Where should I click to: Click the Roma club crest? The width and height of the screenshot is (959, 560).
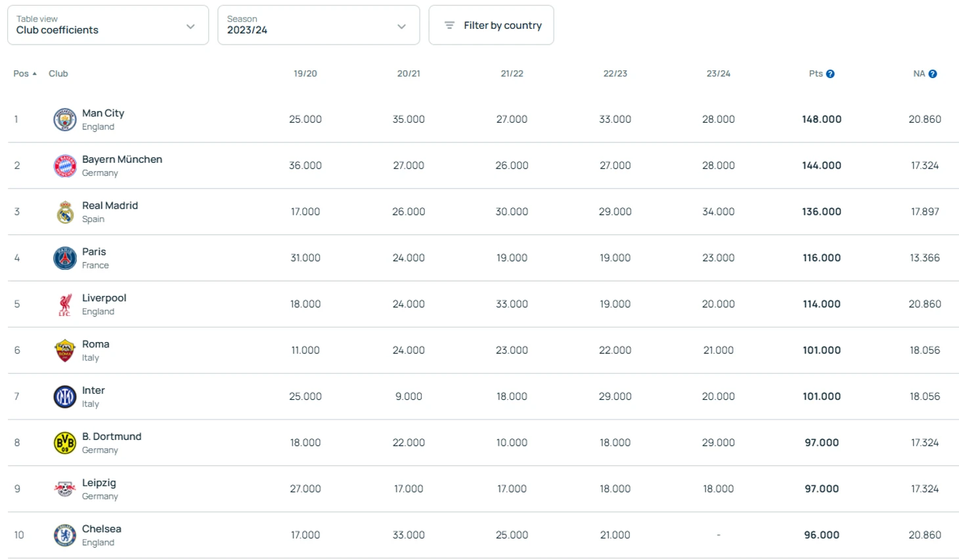[64, 351]
